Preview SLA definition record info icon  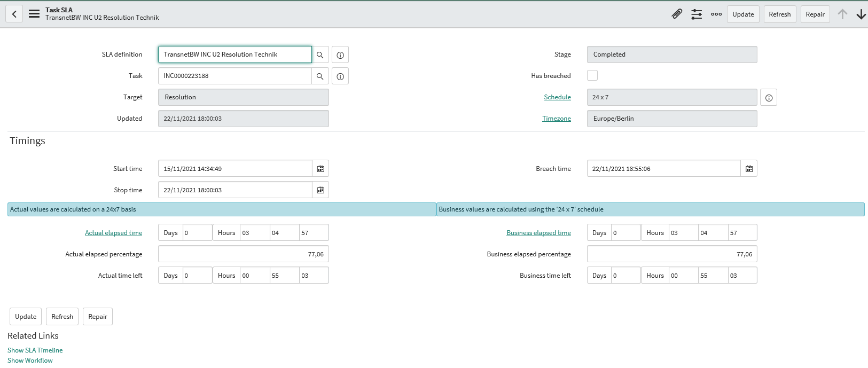340,55
